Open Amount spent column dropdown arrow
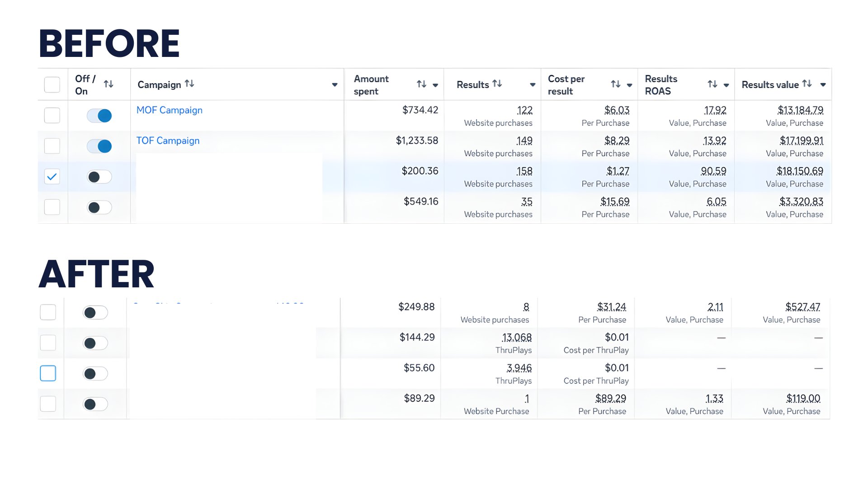The image size is (868, 488). tap(435, 85)
